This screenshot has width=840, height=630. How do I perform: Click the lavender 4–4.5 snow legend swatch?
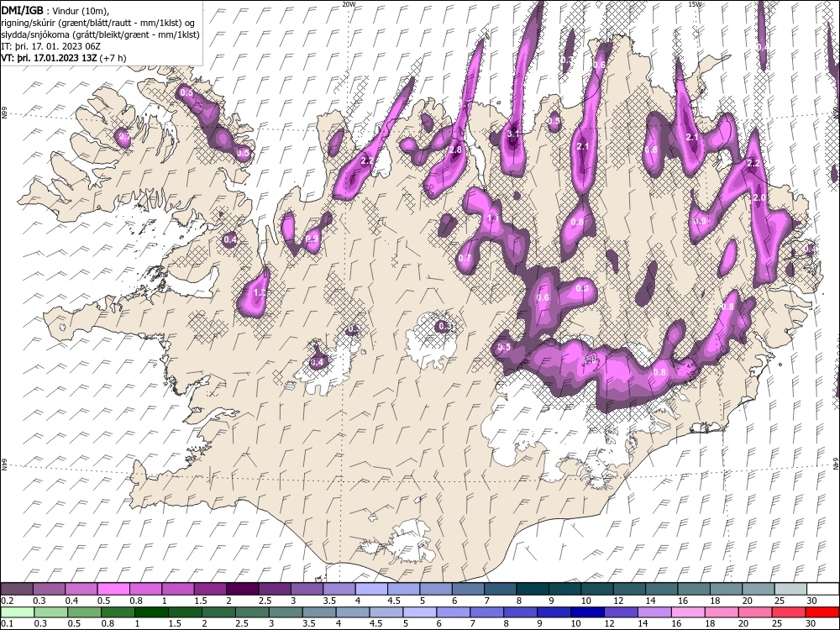click(x=371, y=589)
